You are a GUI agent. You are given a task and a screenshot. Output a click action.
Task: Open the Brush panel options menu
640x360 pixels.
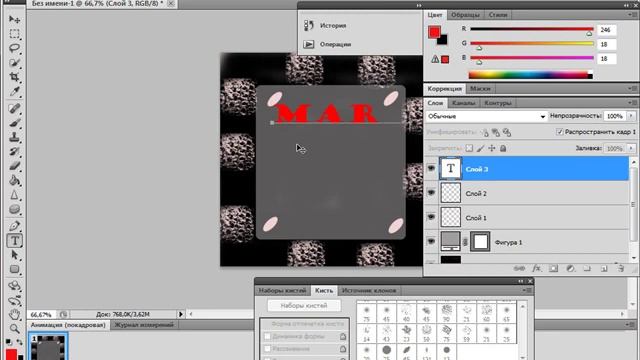[x=527, y=290]
